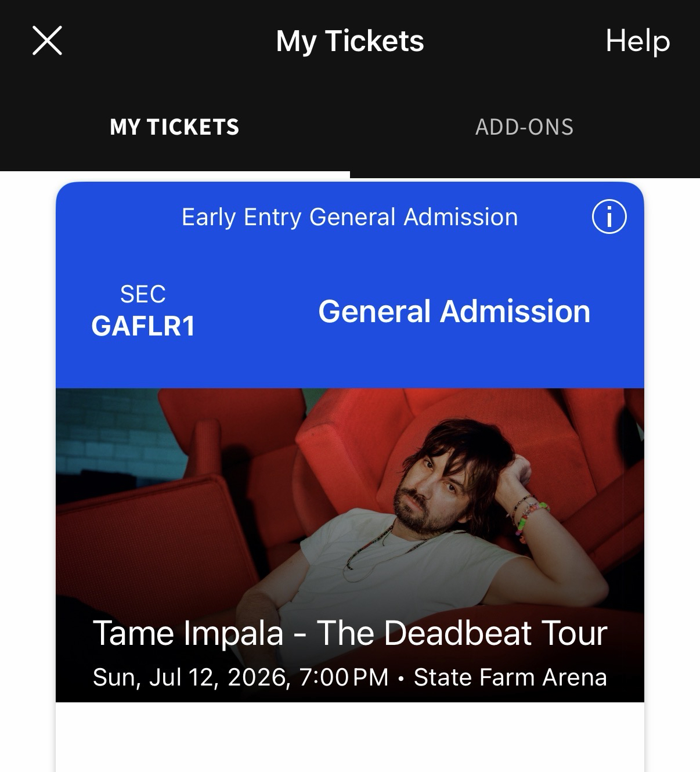Open the Help link
This screenshot has width=700, height=772.
637,41
